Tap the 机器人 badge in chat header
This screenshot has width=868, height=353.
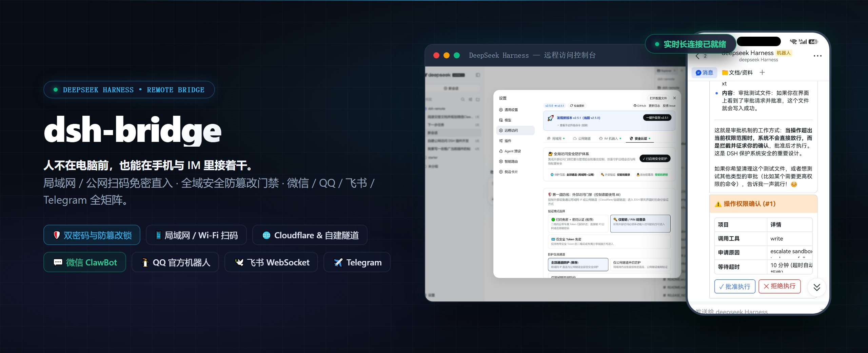784,53
